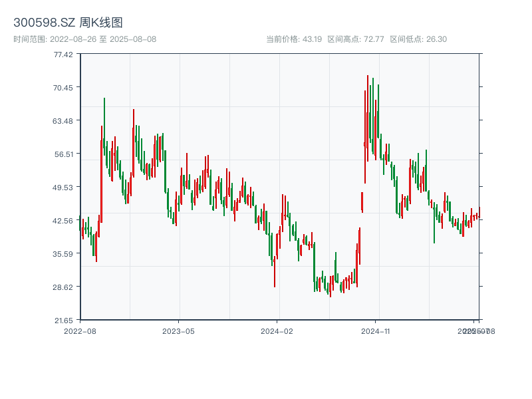Click the 区间低点 26.30 label
Image resolution: width=532 pixels, height=399 pixels.
418,39
